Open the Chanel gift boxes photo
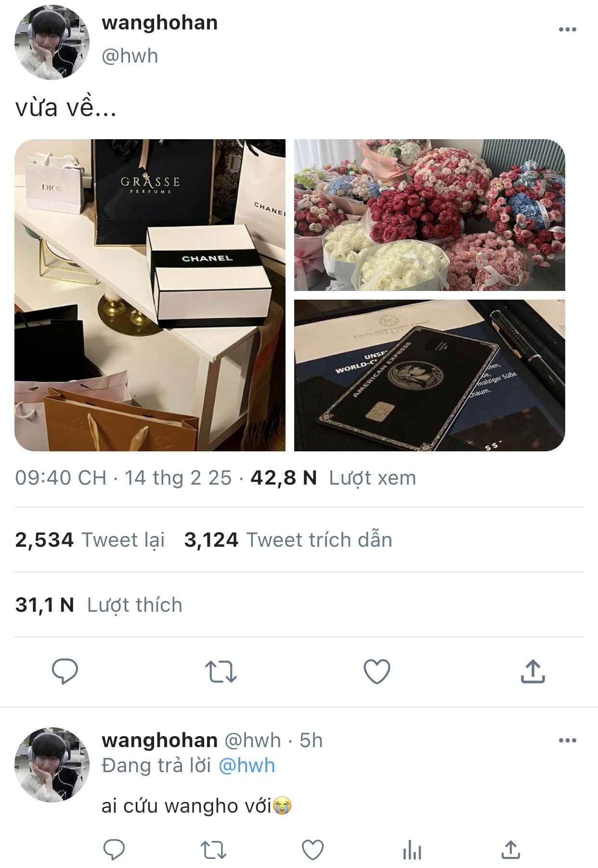The width and height of the screenshot is (598, 868). (150, 295)
